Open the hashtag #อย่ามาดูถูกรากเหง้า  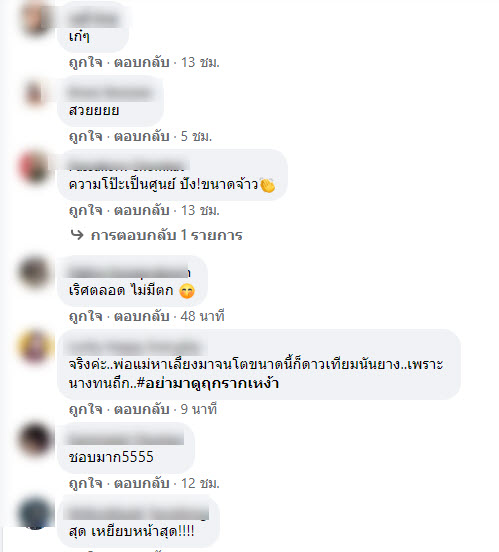coord(207,383)
